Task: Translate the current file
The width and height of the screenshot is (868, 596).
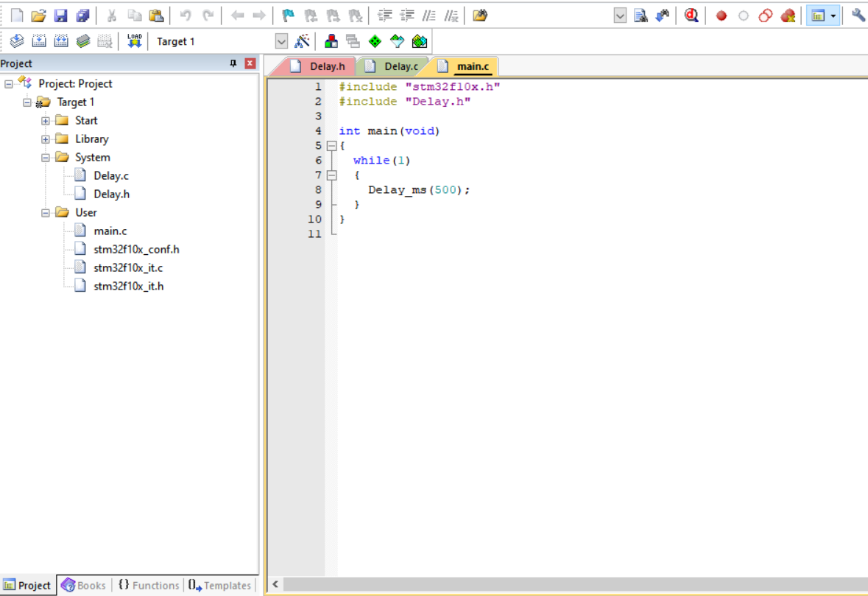Action: coord(17,41)
